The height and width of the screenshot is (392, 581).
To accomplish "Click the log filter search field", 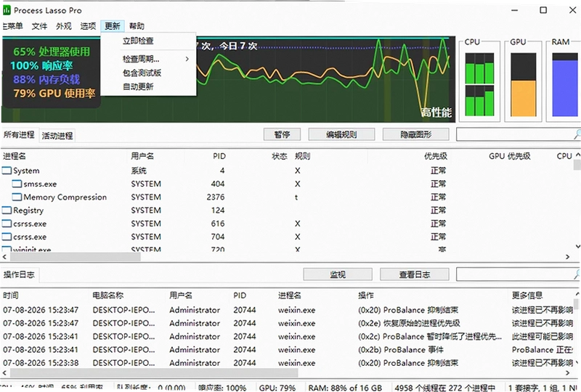I will [x=515, y=274].
